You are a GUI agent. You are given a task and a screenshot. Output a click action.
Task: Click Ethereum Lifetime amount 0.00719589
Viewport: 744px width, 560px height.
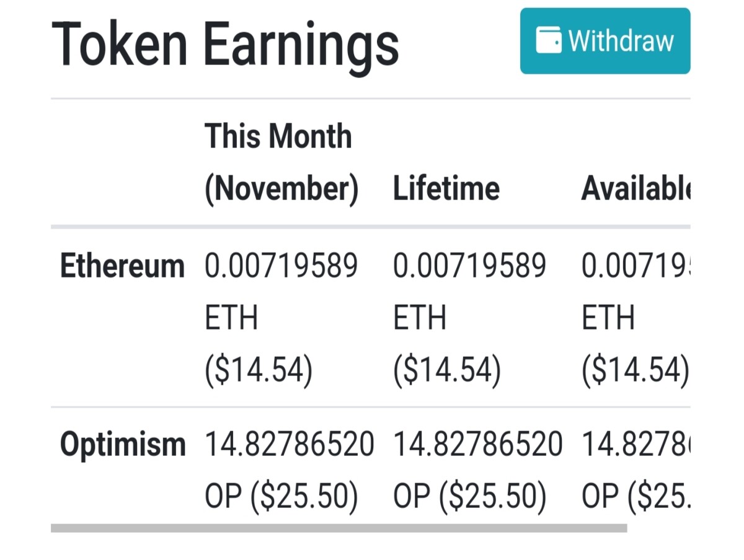click(469, 266)
